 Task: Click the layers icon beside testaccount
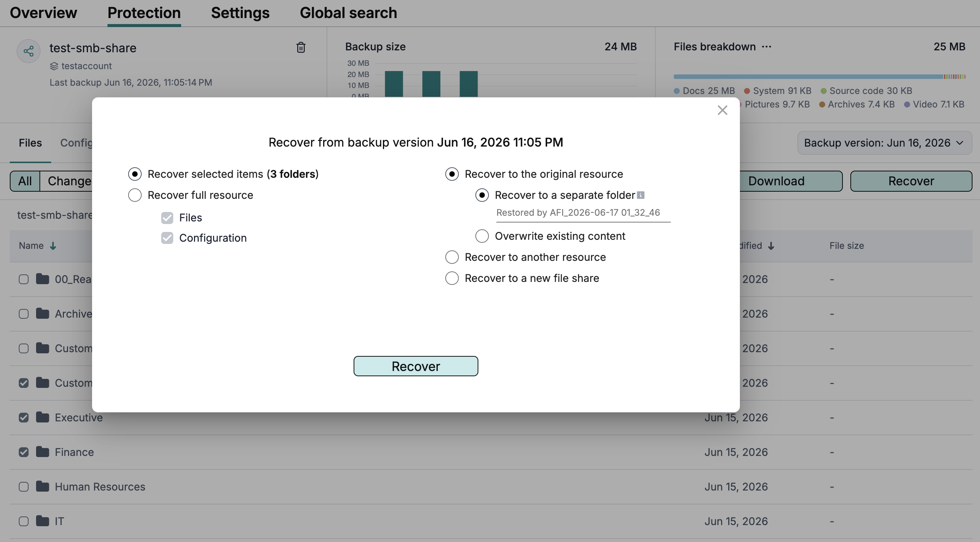[54, 66]
